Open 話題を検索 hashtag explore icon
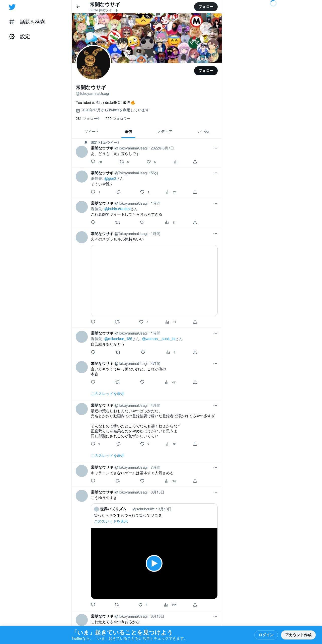This screenshot has width=322, height=644. click(x=12, y=22)
